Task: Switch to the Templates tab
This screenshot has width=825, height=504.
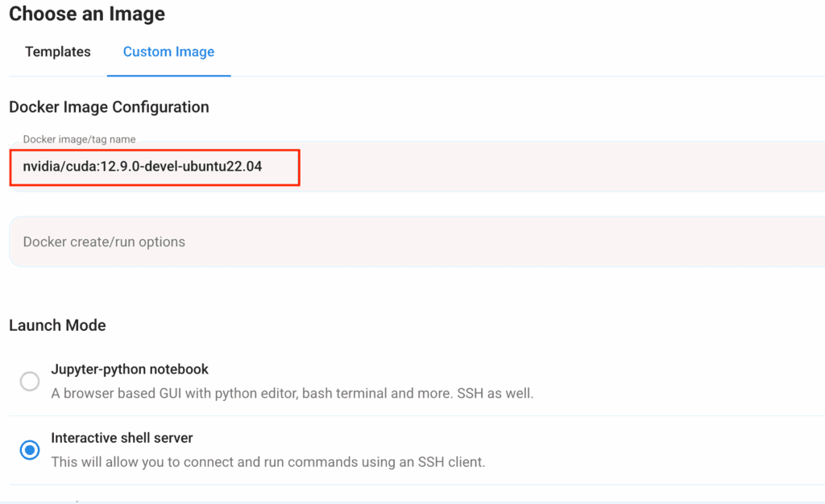Action: click(x=58, y=52)
